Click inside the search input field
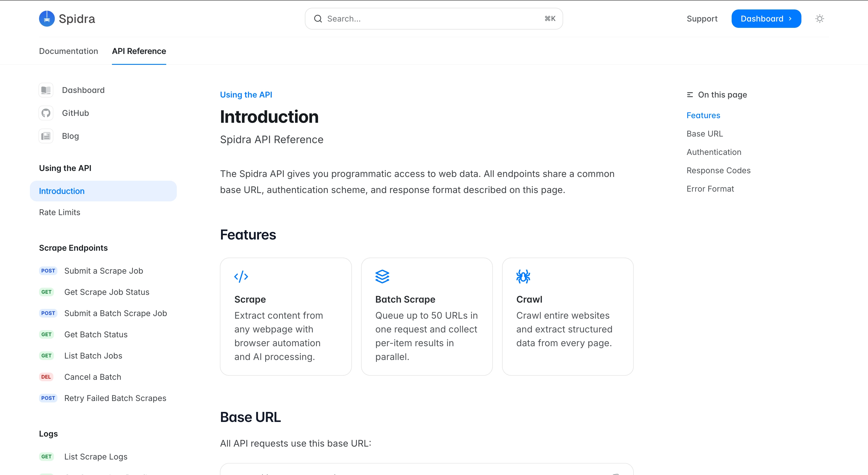This screenshot has width=868, height=475. click(x=404, y=19)
